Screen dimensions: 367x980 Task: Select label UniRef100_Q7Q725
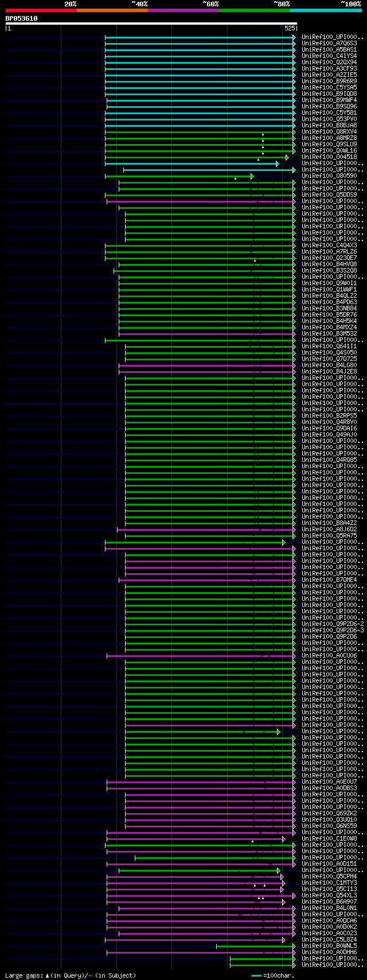click(329, 359)
